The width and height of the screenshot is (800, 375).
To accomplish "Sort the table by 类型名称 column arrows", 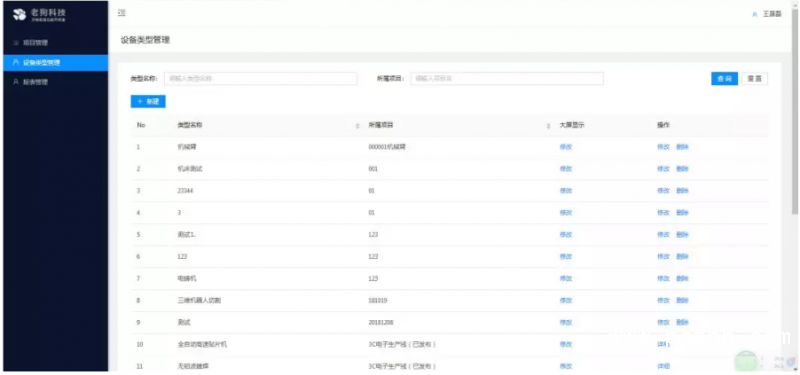I will 357,126.
